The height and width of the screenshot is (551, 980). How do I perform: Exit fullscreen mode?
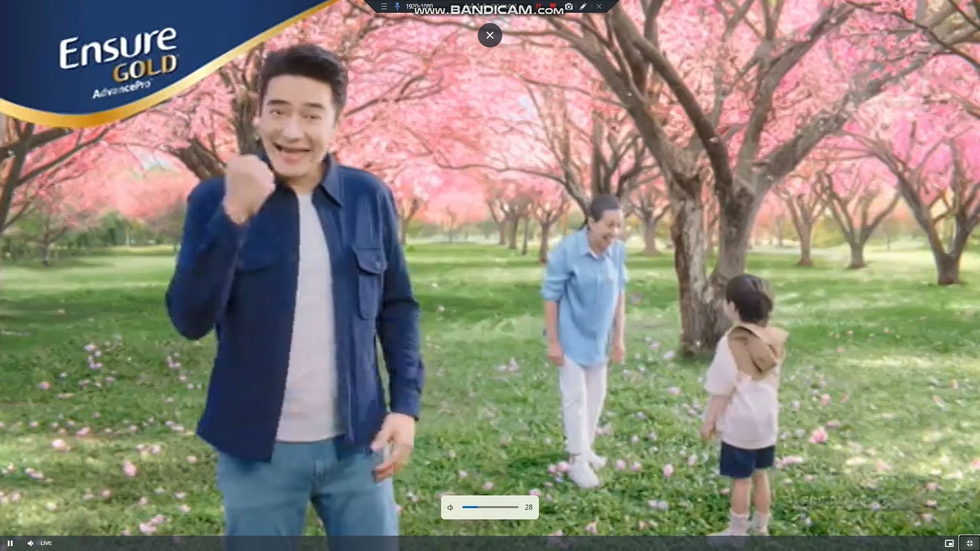pos(969,543)
